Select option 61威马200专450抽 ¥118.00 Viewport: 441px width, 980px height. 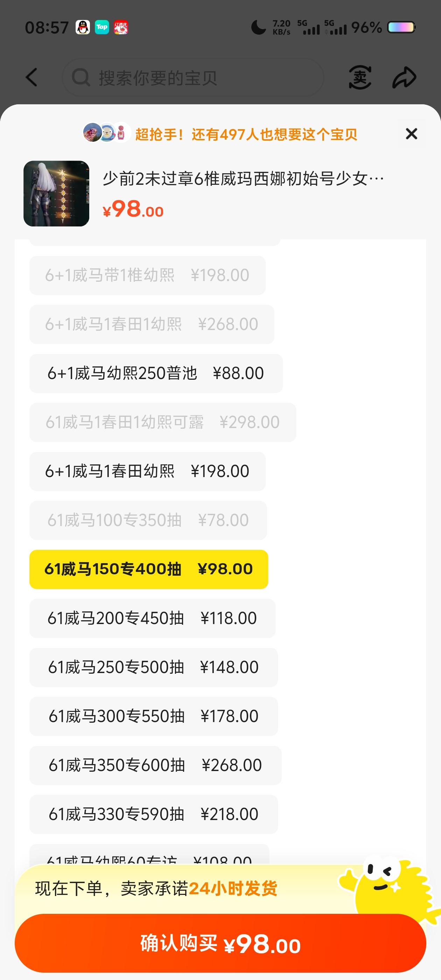[152, 618]
